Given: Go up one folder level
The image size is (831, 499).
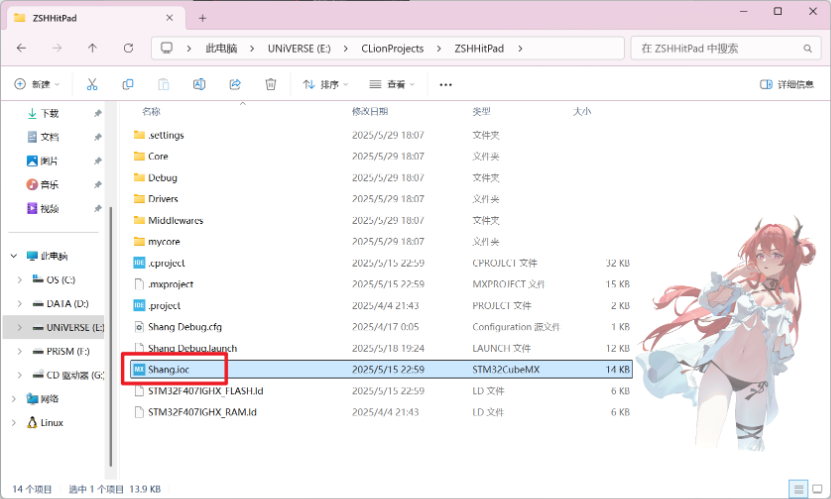Looking at the screenshot, I should pos(92,48).
